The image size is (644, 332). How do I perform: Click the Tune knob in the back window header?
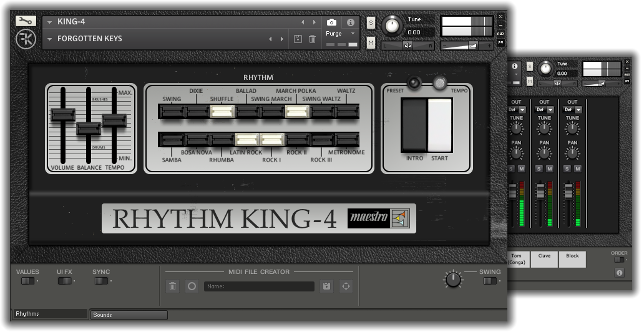545,68
